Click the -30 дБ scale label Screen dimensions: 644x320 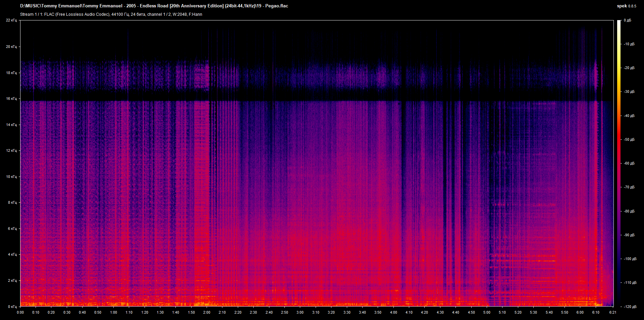pos(629,92)
